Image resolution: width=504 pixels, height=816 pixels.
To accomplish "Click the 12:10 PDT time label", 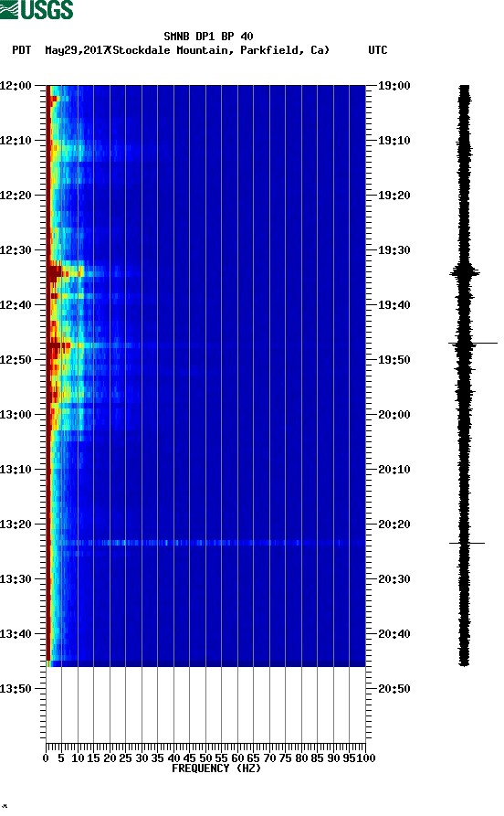I will 16,141.
